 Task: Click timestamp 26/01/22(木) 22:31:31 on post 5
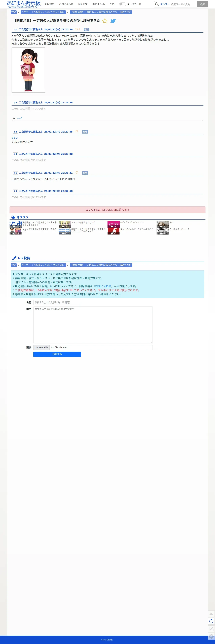coord(58,173)
